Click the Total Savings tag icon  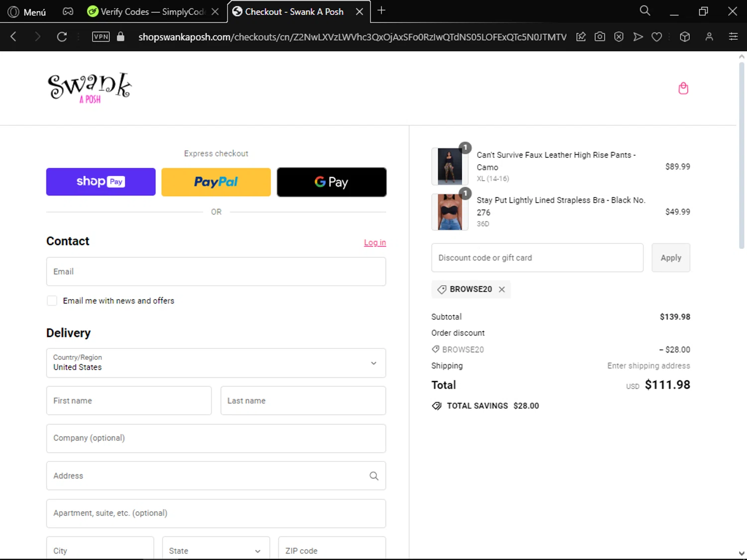point(437,406)
